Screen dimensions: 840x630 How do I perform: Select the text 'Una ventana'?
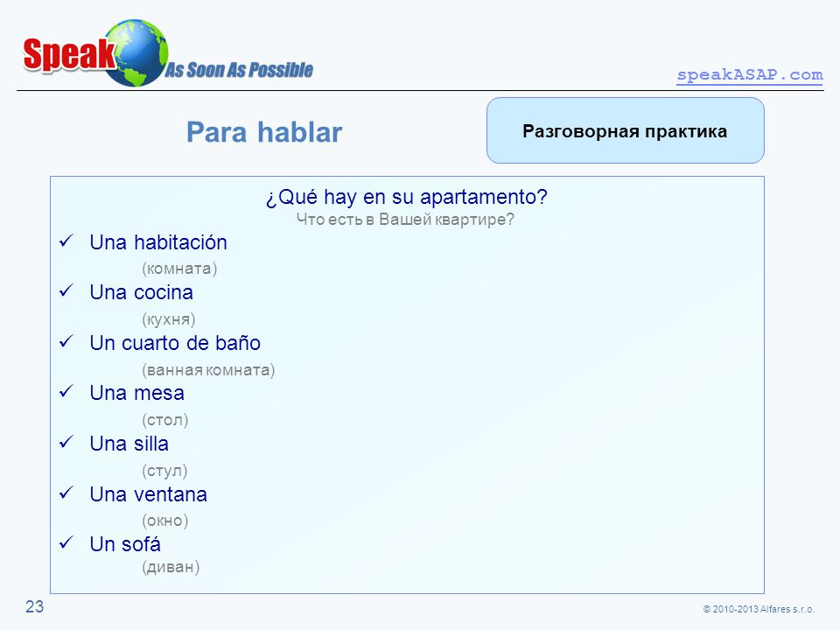[x=149, y=493]
